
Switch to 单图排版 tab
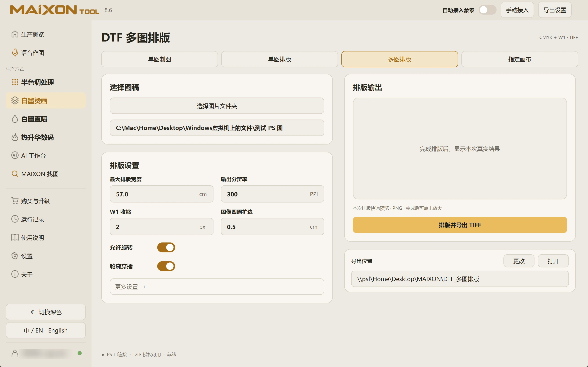click(x=279, y=59)
